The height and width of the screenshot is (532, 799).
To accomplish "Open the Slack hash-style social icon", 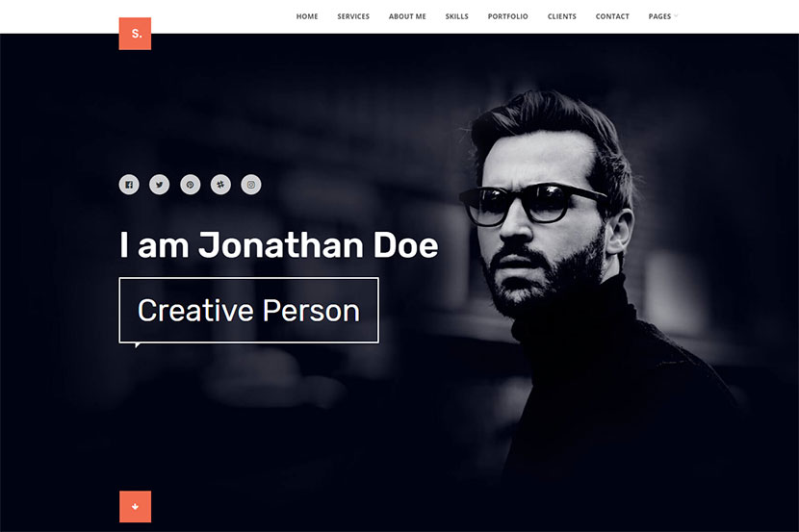I will [220, 185].
